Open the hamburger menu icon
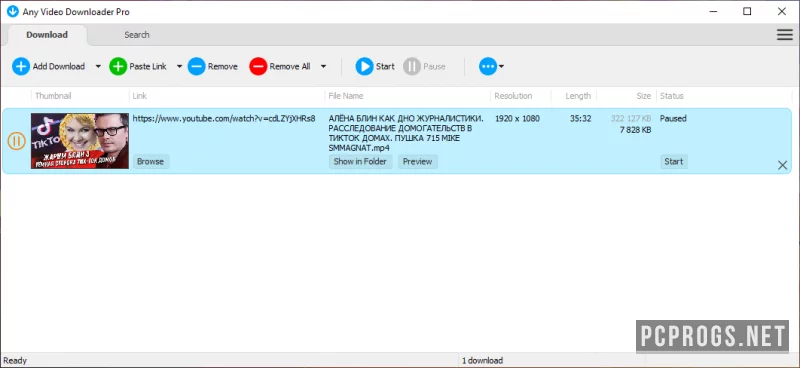Screen dimensions: 800x368 point(784,35)
